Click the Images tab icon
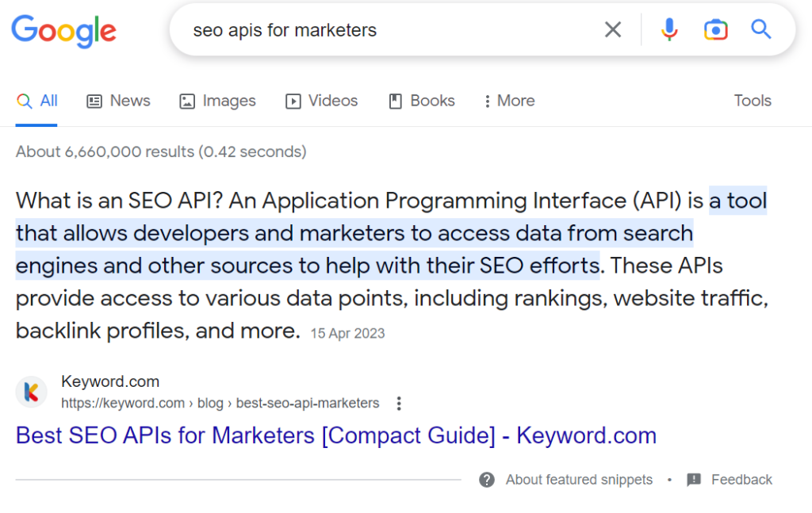Screen dimensions: 812x513 (186, 101)
